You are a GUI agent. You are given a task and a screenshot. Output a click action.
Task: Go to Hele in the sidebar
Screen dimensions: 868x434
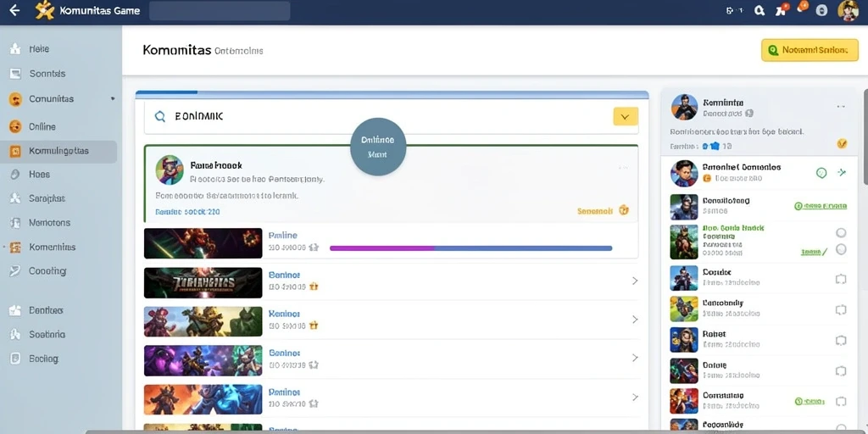click(39, 48)
